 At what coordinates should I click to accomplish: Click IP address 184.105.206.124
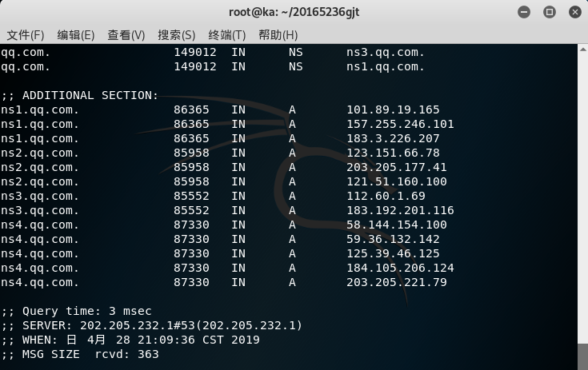click(x=400, y=268)
